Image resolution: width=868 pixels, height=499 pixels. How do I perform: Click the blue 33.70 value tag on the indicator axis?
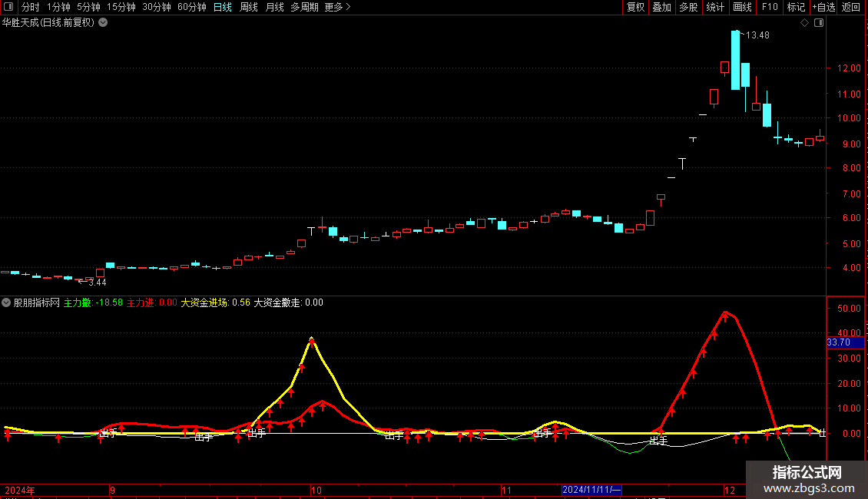(845, 342)
